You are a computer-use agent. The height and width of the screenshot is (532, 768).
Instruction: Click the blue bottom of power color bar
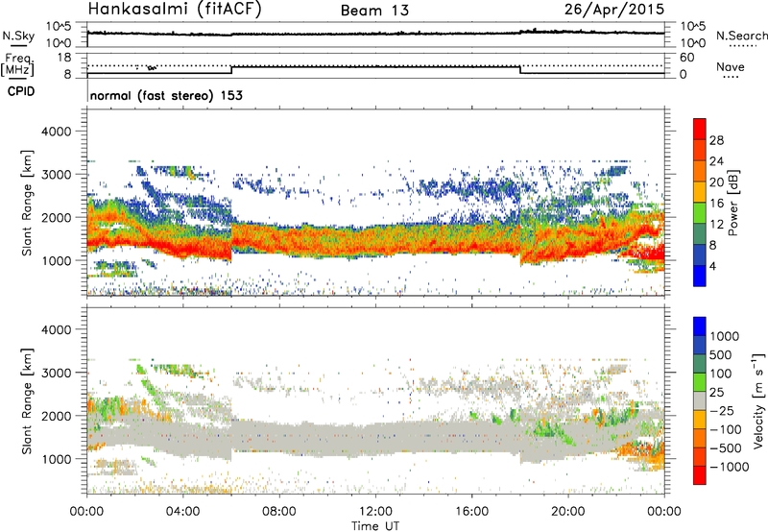pos(700,276)
